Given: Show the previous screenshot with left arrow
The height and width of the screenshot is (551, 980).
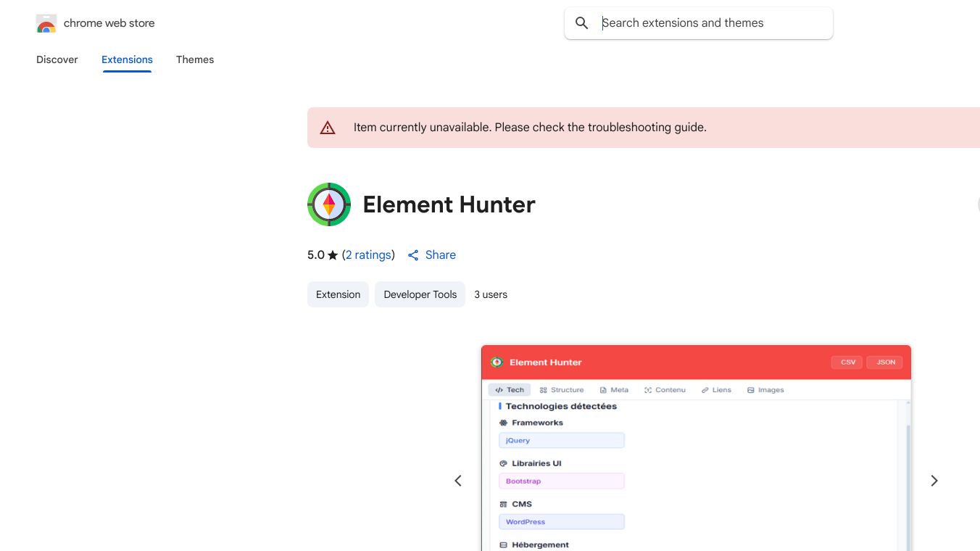Looking at the screenshot, I should coord(458,481).
